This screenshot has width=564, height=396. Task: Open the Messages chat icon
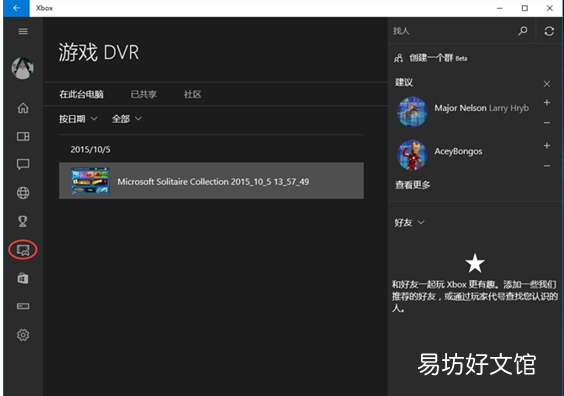[x=23, y=164]
